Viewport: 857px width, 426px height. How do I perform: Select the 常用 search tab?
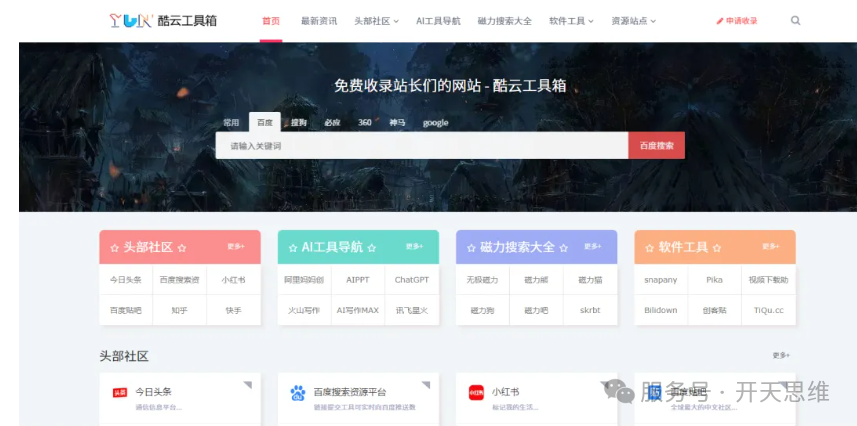point(231,122)
